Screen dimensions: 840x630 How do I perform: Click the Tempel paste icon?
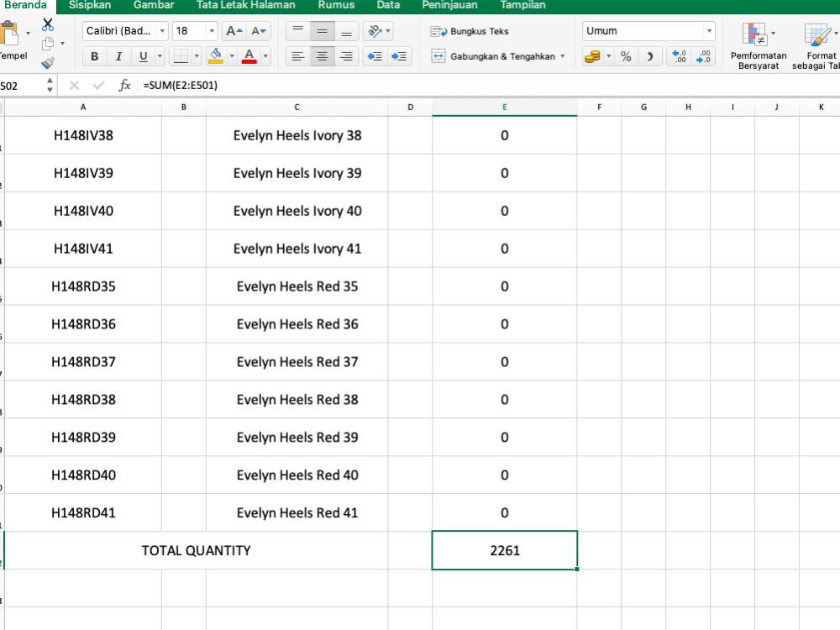9,34
